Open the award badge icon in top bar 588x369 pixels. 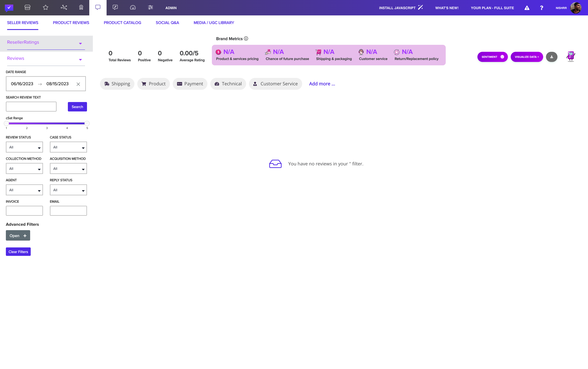click(81, 8)
